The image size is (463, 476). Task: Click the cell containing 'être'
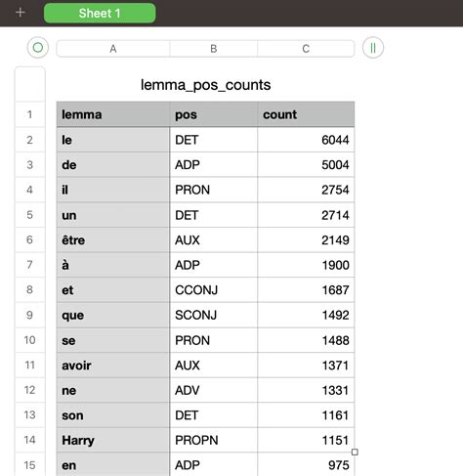pyautogui.click(x=113, y=240)
